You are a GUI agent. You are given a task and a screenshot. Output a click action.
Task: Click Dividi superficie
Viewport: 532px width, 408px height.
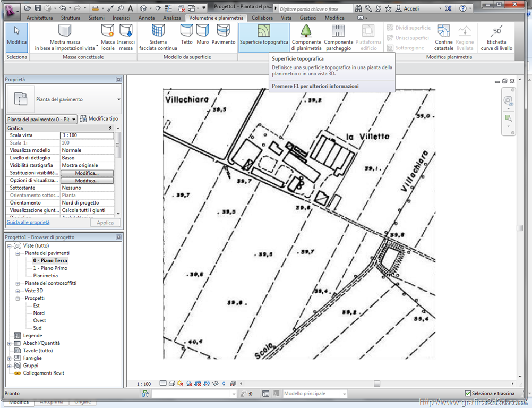[409, 28]
